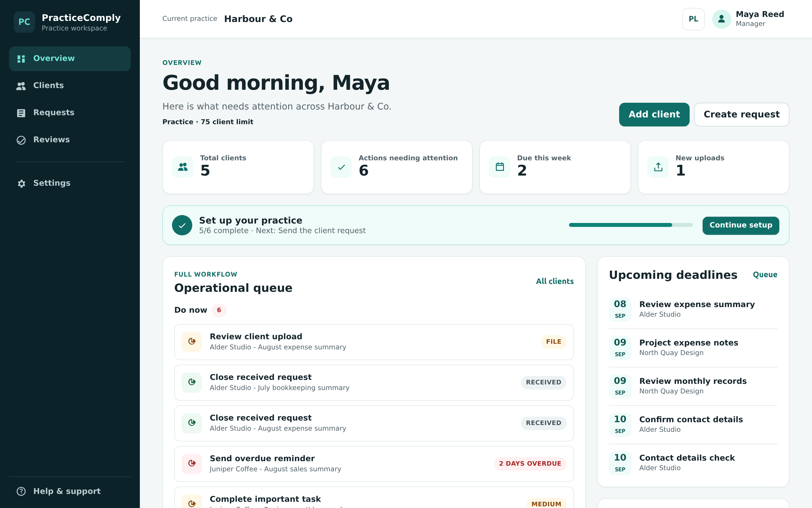Click Maya Reed's avatar icon
This screenshot has height=508, width=812.
click(721, 19)
